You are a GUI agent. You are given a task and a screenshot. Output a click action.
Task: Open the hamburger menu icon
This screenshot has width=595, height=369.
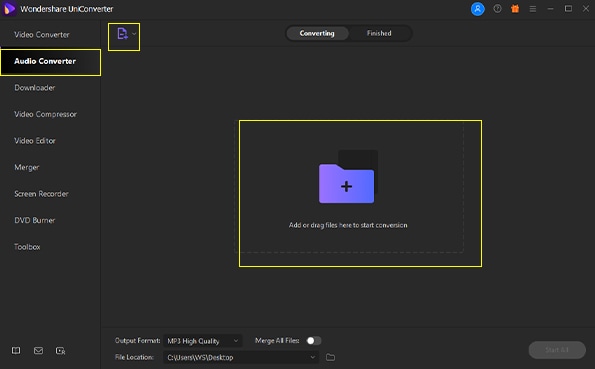533,9
